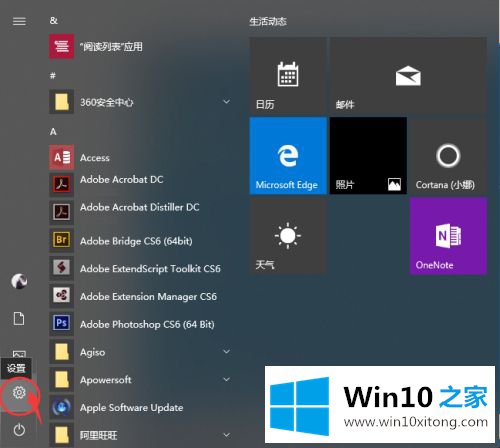Jump via the A section letter header
The width and height of the screenshot is (500, 448).
tap(53, 132)
